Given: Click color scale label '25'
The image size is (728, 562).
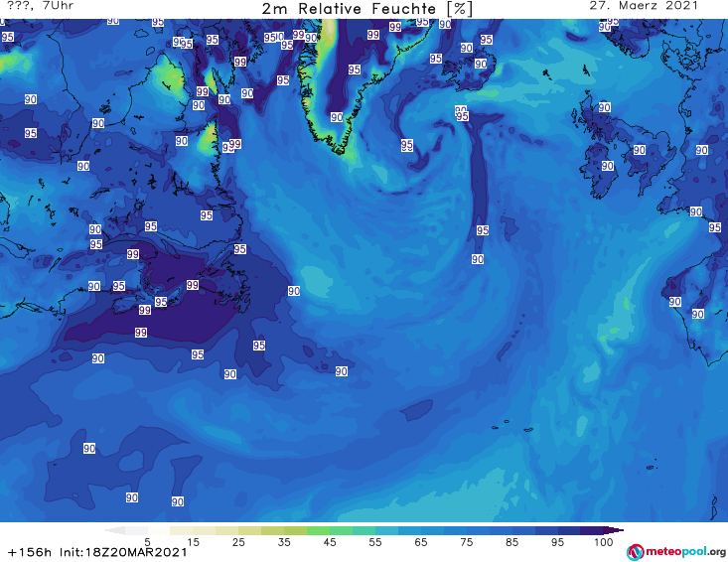Looking at the screenshot, I should tap(238, 542).
